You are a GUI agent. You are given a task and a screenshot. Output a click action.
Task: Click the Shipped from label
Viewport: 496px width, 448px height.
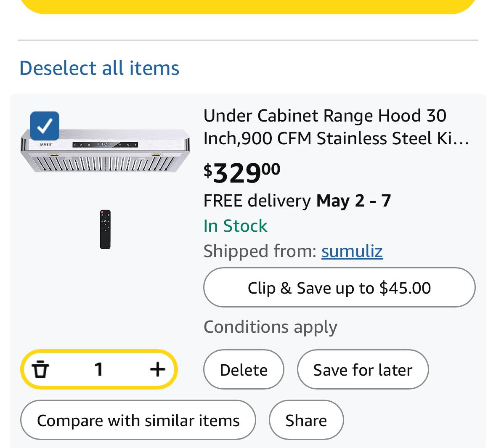[x=260, y=251]
